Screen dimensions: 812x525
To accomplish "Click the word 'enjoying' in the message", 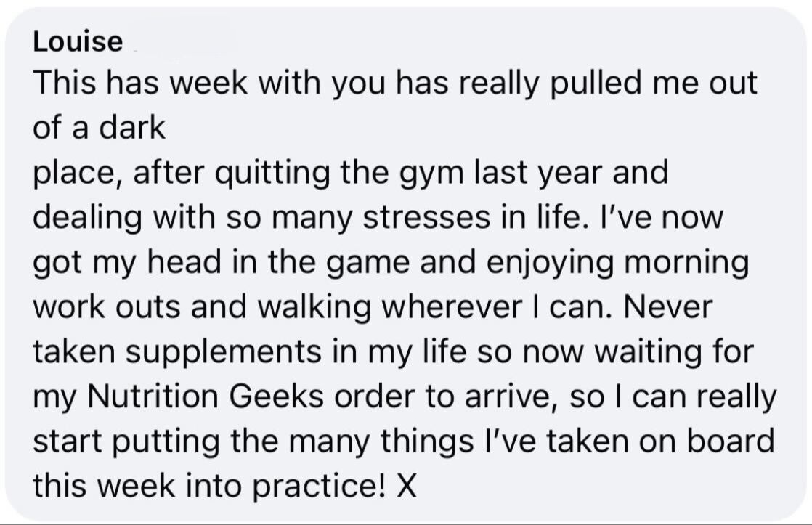I will [550, 264].
